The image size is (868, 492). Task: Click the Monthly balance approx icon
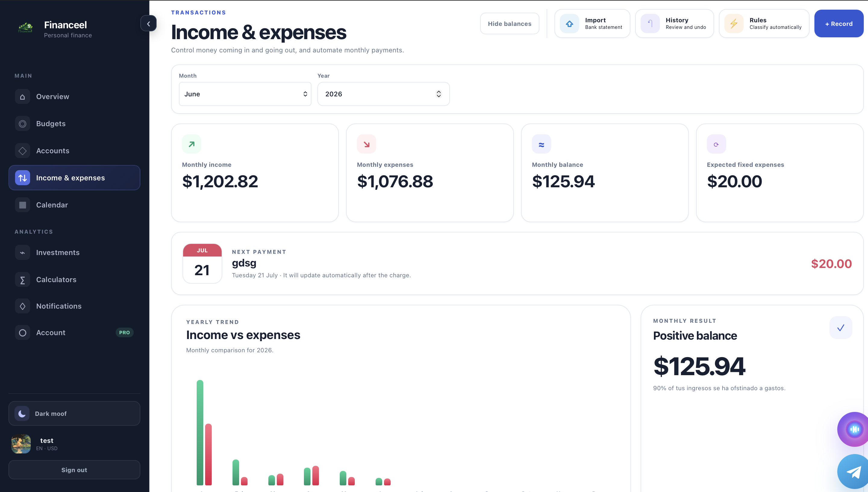coord(542,144)
